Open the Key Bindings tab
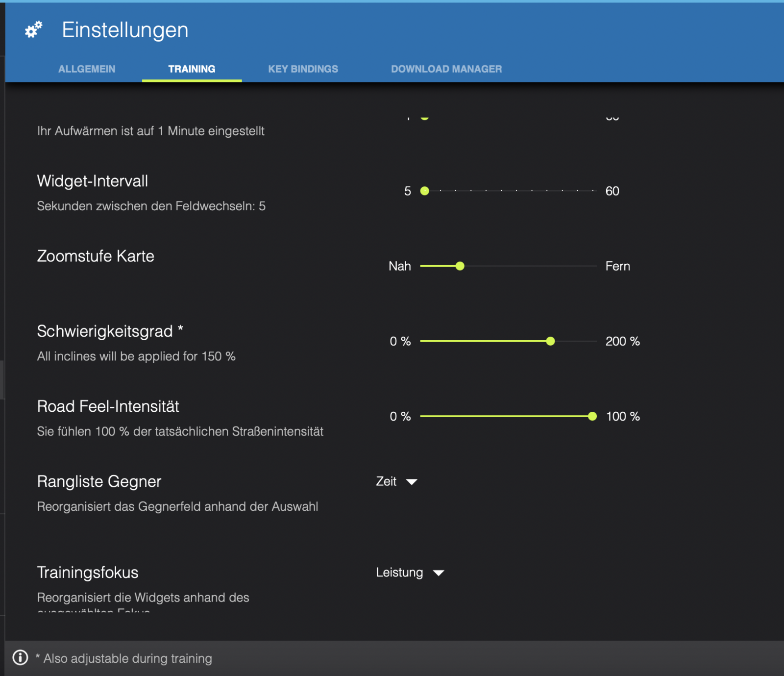Image resolution: width=784 pixels, height=676 pixels. point(303,69)
